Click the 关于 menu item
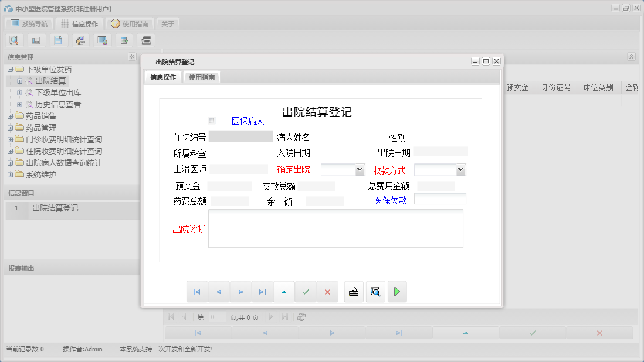 pos(167,23)
